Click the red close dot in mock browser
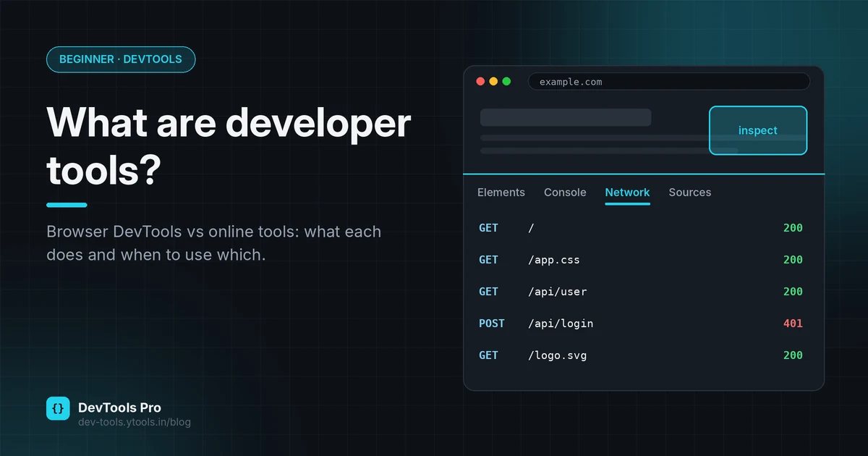 coord(480,81)
